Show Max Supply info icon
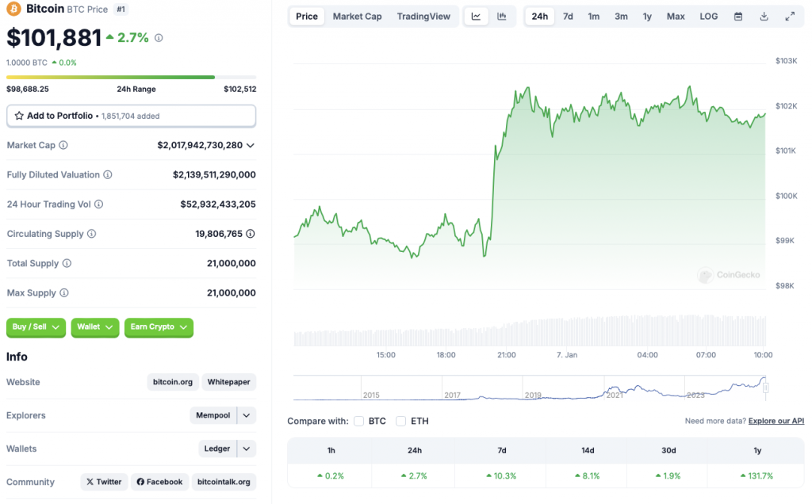812x504 pixels. pyautogui.click(x=64, y=293)
